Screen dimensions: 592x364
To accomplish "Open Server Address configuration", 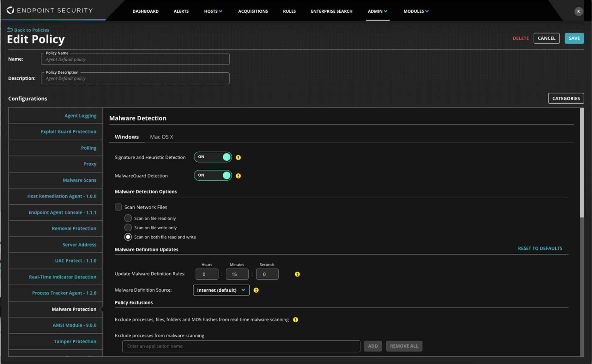I will point(56,245).
